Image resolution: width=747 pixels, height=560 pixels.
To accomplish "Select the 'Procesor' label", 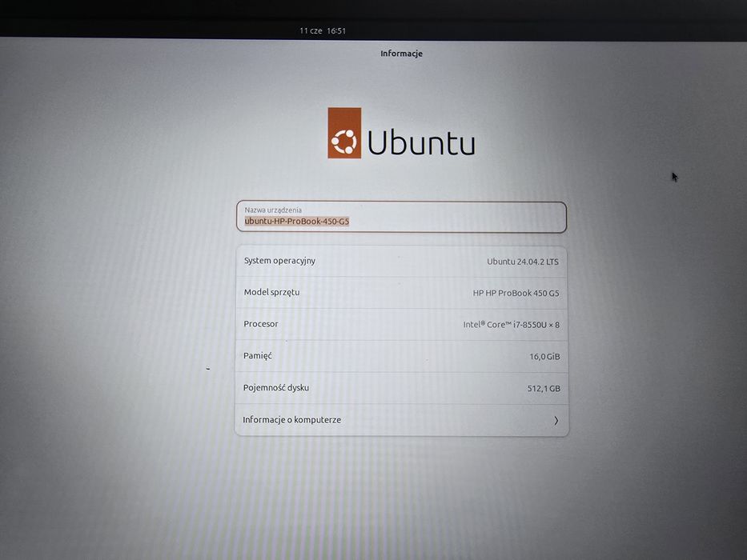I will coord(260,324).
